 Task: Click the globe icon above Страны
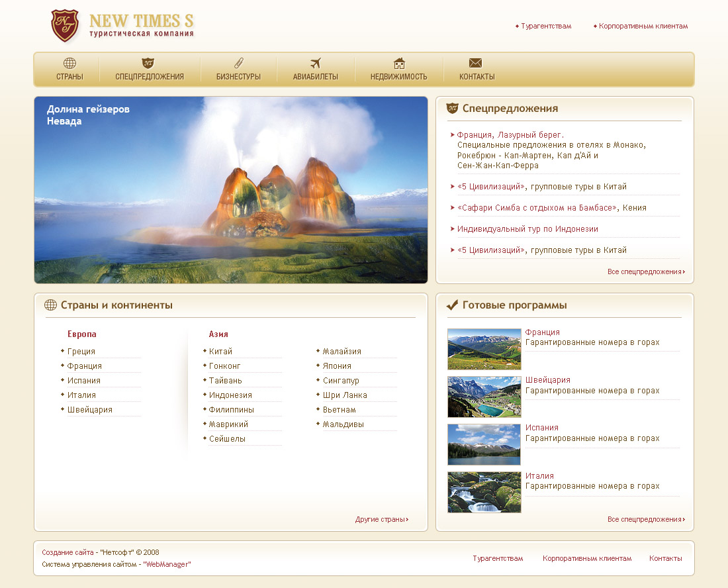(x=69, y=63)
